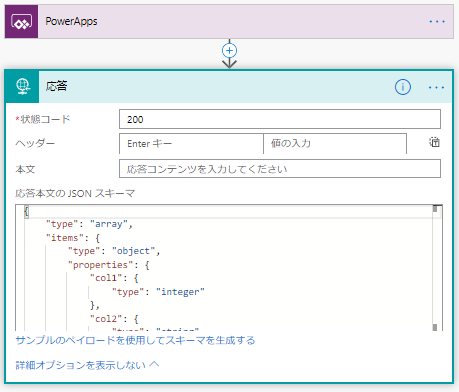
Task: Click the ヘッダー field label
Action: (x=35, y=143)
